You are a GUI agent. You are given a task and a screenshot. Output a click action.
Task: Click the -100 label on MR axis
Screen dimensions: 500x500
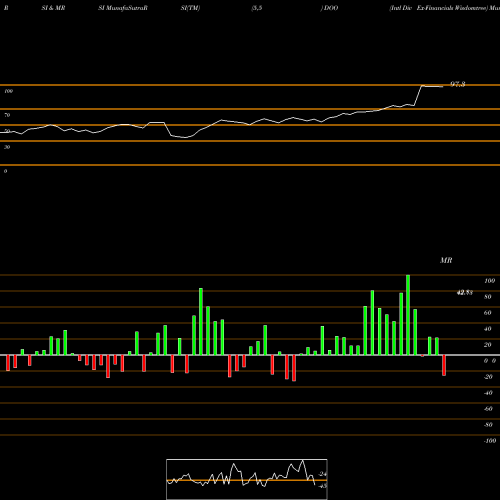tap(490, 441)
